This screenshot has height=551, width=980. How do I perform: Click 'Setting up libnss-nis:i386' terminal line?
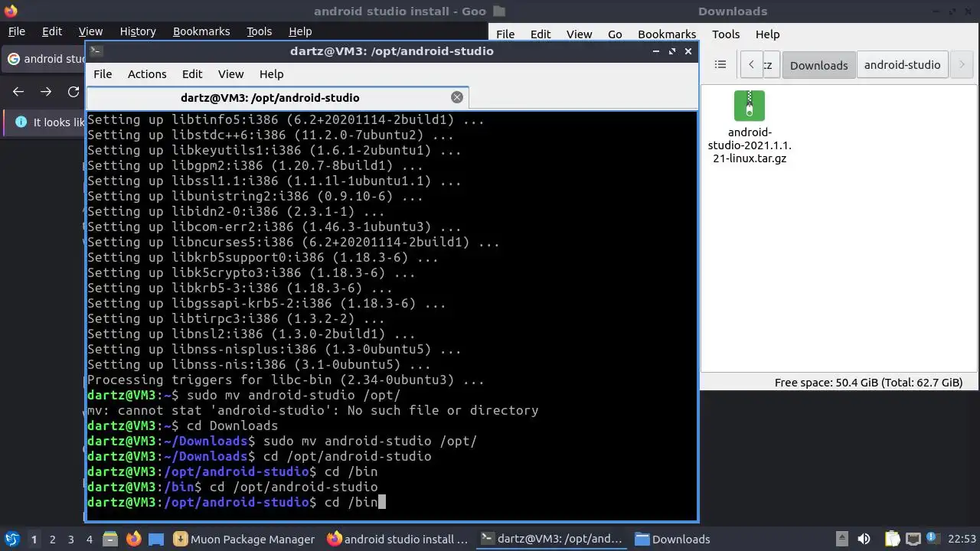coord(259,364)
